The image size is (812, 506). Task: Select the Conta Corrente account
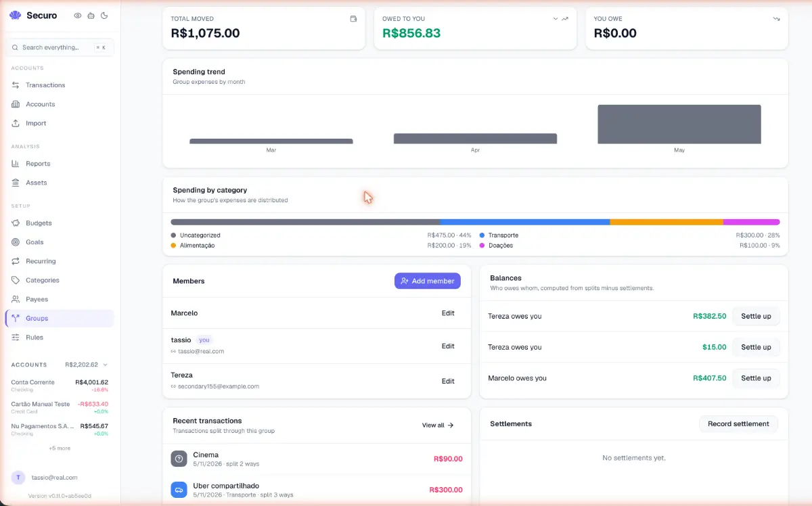(x=60, y=386)
